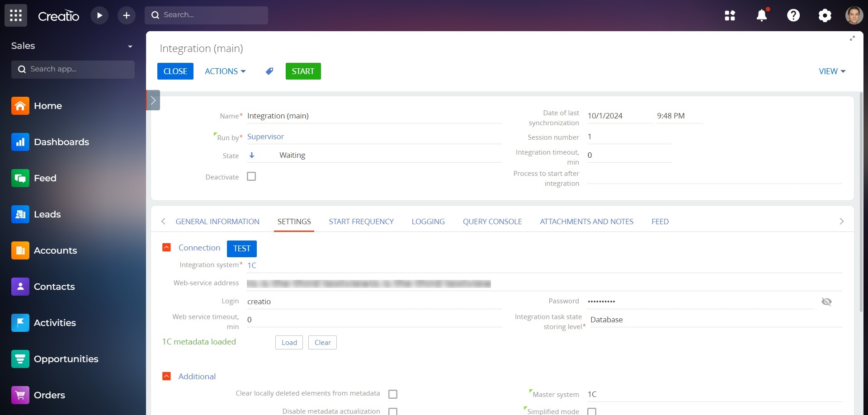
Task: Click the Web service timeout field
Action: point(374,320)
